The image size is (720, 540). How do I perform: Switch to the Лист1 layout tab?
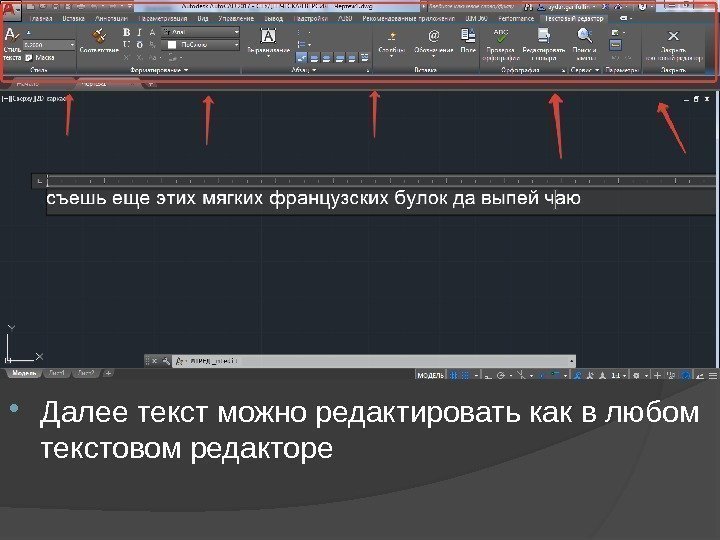click(57, 373)
